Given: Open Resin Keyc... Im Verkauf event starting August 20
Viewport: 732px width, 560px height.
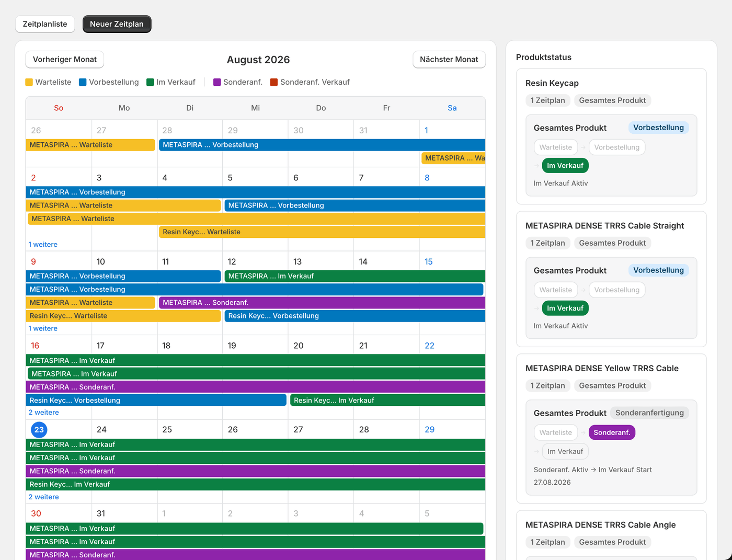Looking at the screenshot, I should tap(388, 401).
